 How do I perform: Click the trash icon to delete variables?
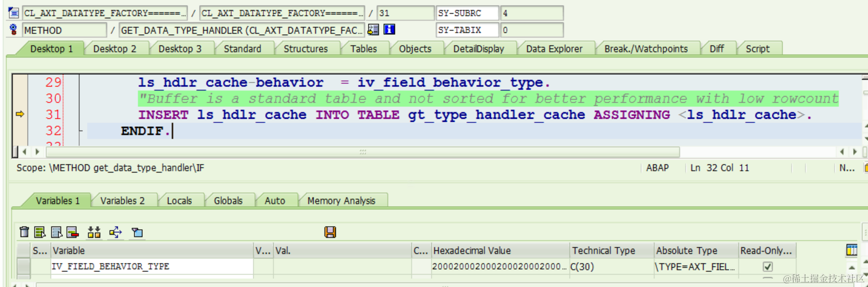tap(24, 232)
